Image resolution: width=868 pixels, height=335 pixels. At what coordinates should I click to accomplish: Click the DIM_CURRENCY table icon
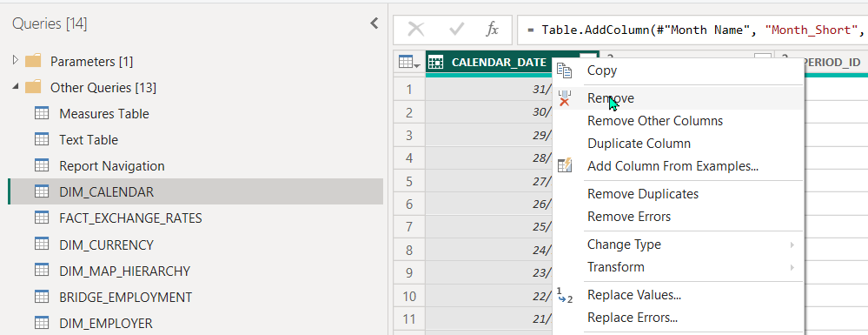[x=42, y=244]
